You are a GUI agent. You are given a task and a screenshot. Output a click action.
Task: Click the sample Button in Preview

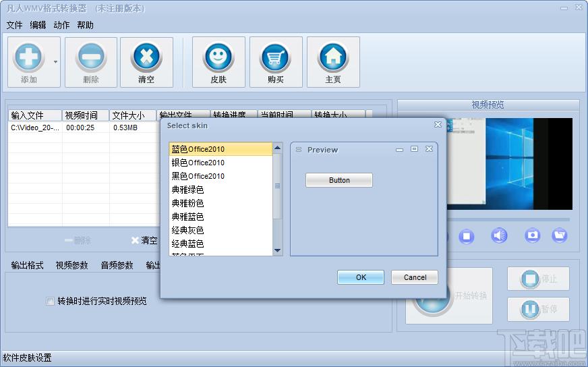click(339, 180)
